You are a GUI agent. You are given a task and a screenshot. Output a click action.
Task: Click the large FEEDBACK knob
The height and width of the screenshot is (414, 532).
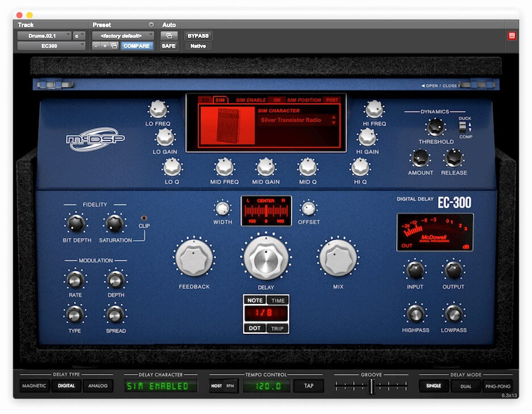coord(194,258)
